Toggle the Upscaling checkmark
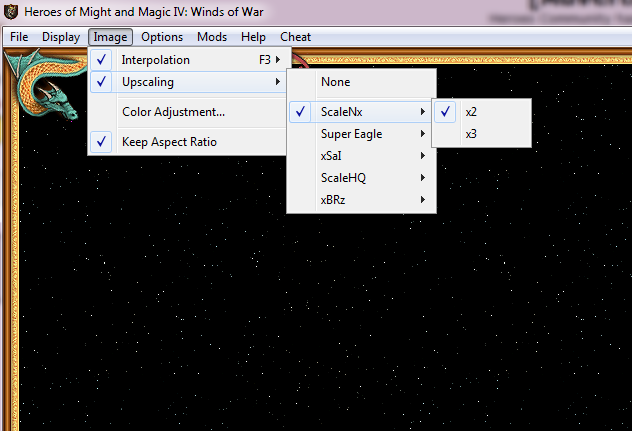Screen dimensions: 632x431 tap(101, 82)
